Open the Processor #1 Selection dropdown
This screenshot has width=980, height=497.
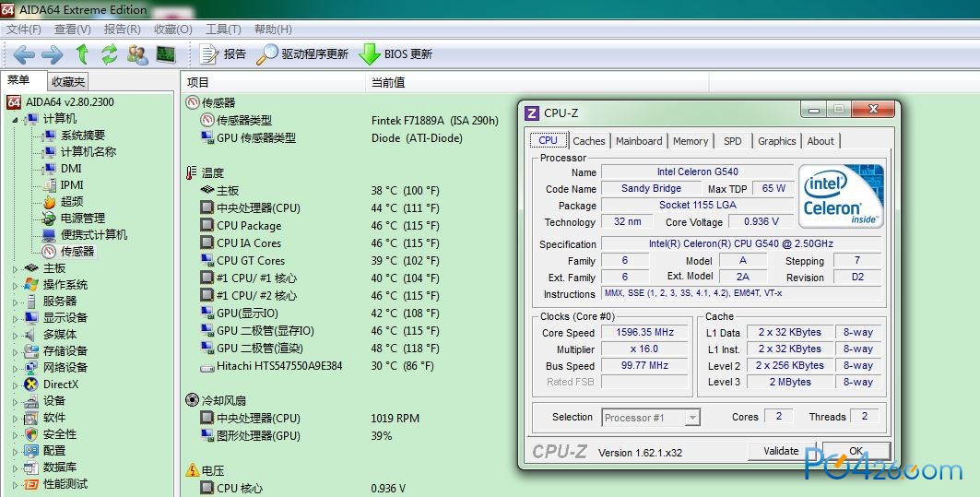click(x=651, y=418)
